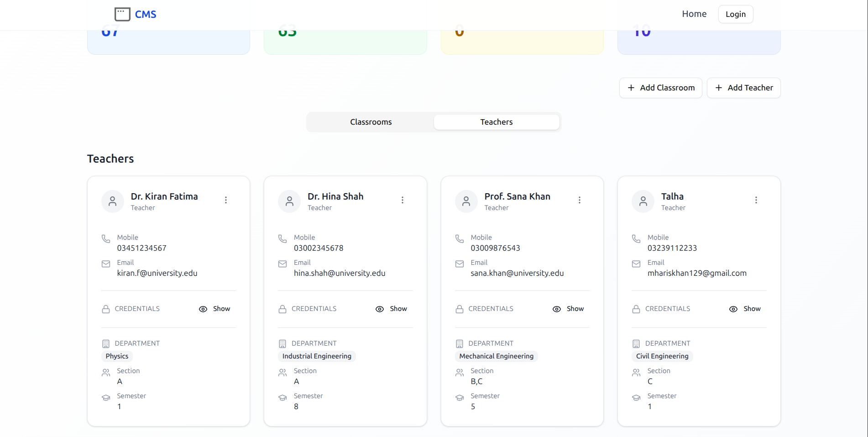Click Talha's avatar icon
Viewport: 868px width, 437px height.
tap(643, 201)
